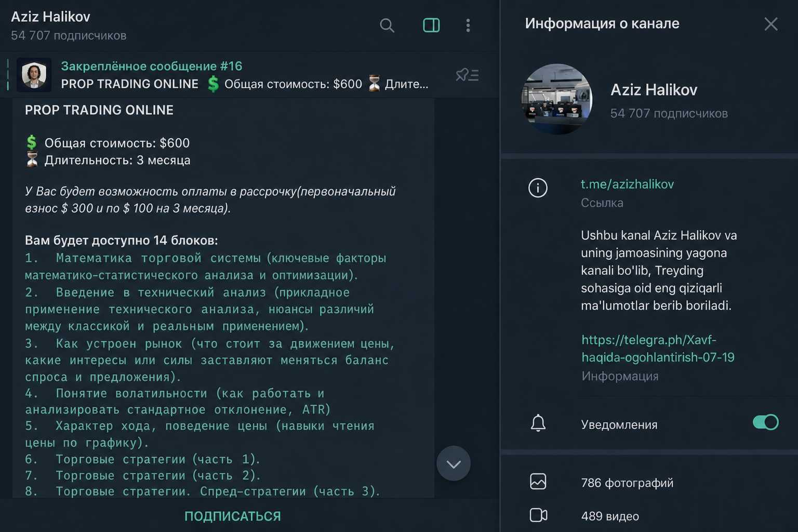798x532 pixels.
Task: Disable the notifications toggle
Action: coord(766,422)
